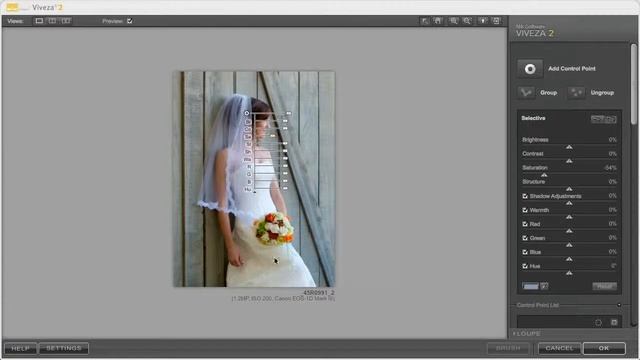Viewport: 640px width, 360px height.
Task: Click the Contrast slider handle
Action: pyautogui.click(x=569, y=161)
